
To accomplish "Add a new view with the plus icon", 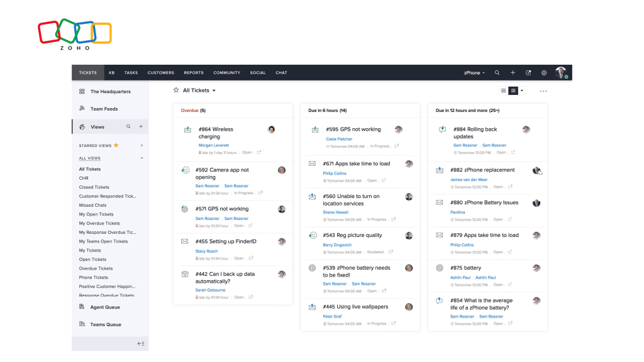I will pyautogui.click(x=141, y=126).
